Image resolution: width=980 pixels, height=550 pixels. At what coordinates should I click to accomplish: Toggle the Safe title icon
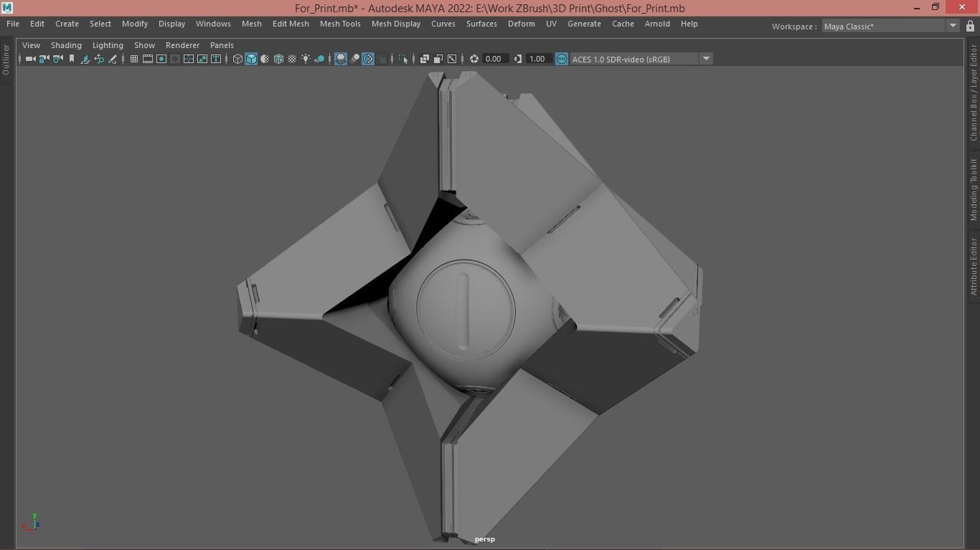click(216, 59)
